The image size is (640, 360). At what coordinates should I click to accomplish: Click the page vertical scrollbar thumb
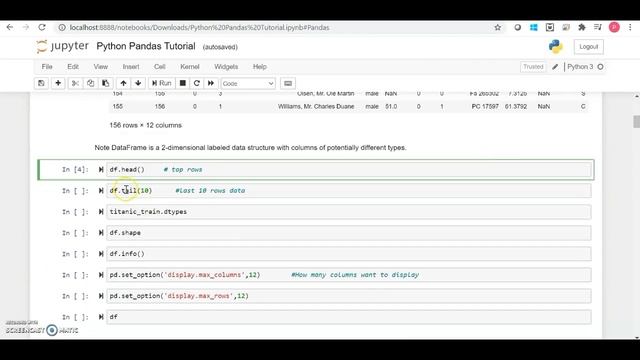click(636, 122)
